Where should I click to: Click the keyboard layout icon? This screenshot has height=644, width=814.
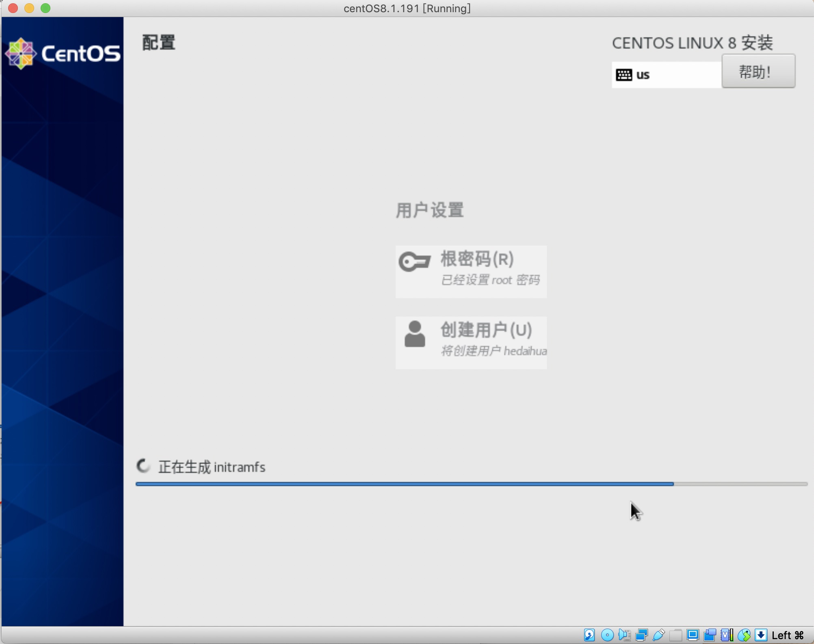(x=624, y=75)
